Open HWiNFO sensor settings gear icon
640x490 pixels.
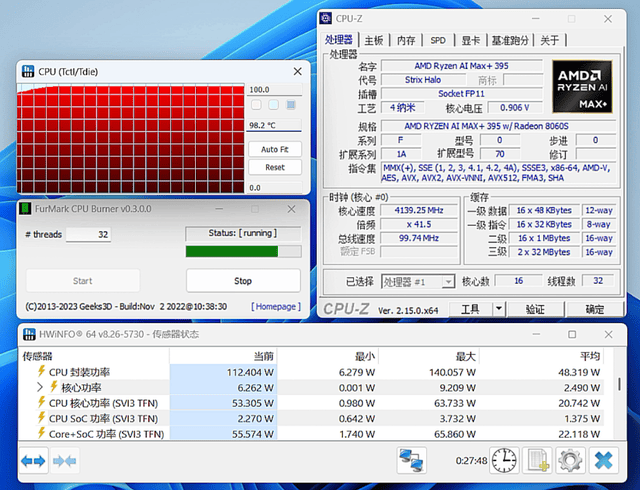coord(570,460)
